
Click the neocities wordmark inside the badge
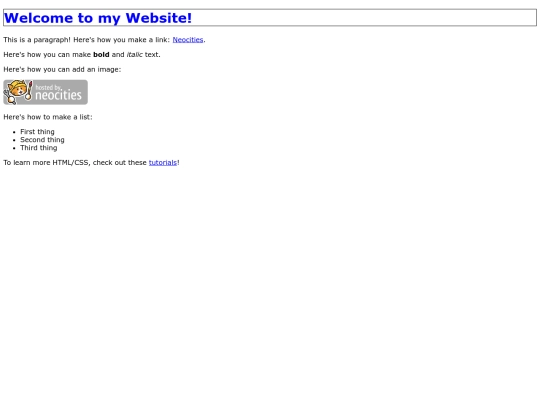[58, 95]
